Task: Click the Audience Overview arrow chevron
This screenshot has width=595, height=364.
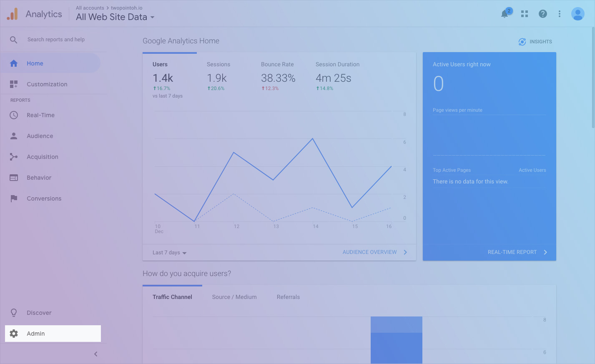Action: tap(405, 252)
